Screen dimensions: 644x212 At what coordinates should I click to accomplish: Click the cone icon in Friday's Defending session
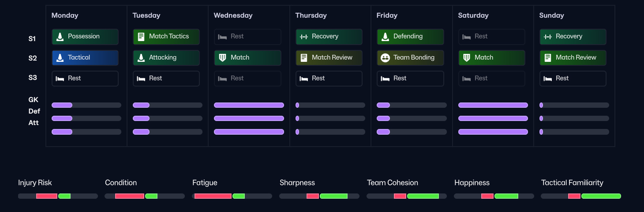[385, 37]
